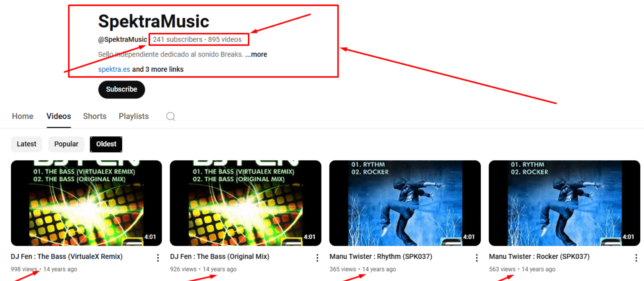Open options menu for Manu Twister Rocker video
This screenshot has height=281, width=644.
coord(636,258)
